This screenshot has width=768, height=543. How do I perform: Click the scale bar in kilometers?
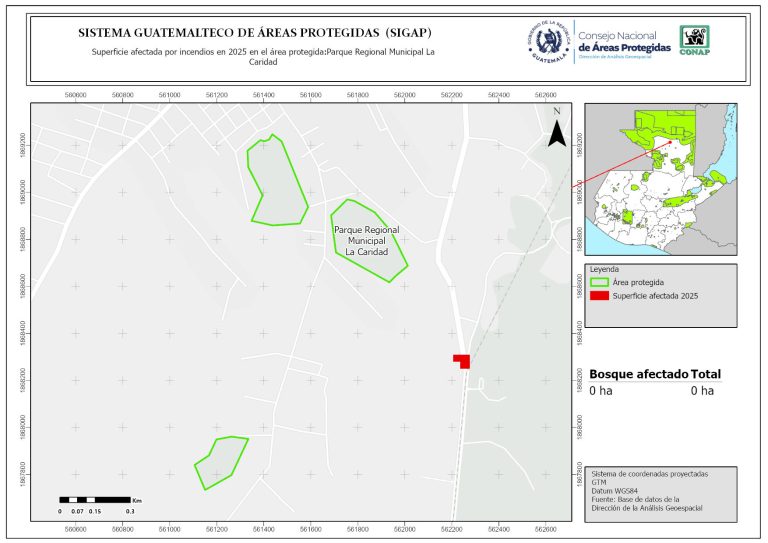[93, 498]
